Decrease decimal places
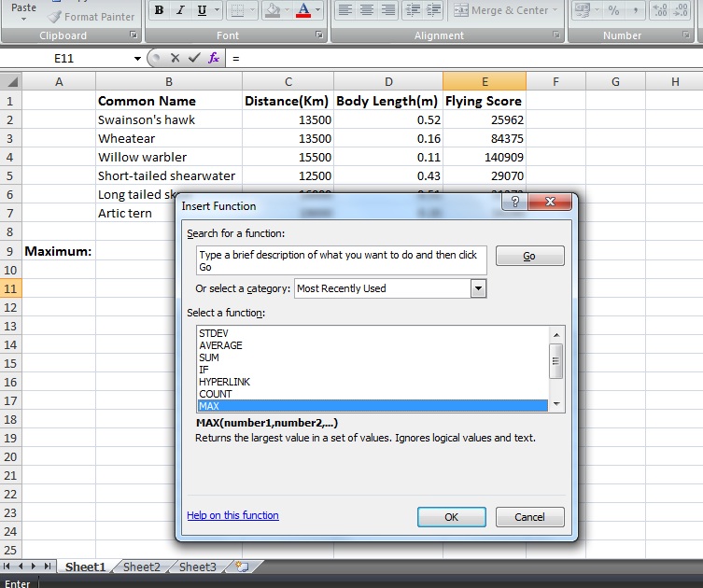The image size is (703, 588). click(x=681, y=10)
